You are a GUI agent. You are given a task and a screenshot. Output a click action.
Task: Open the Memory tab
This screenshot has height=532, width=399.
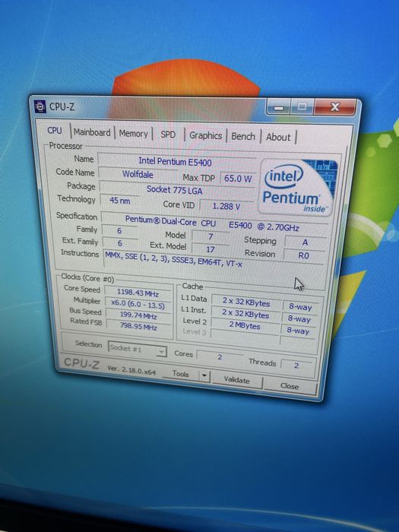click(x=133, y=134)
